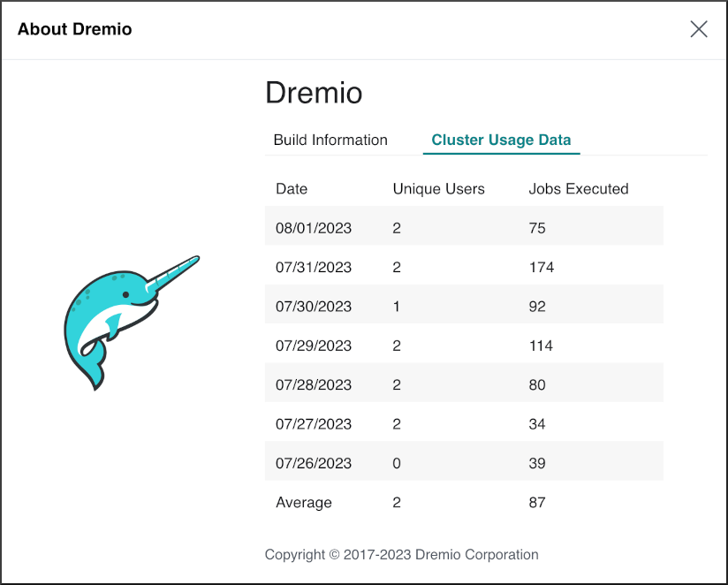Click the 07/27/2023 date cell
The height and width of the screenshot is (585, 728).
[314, 424]
